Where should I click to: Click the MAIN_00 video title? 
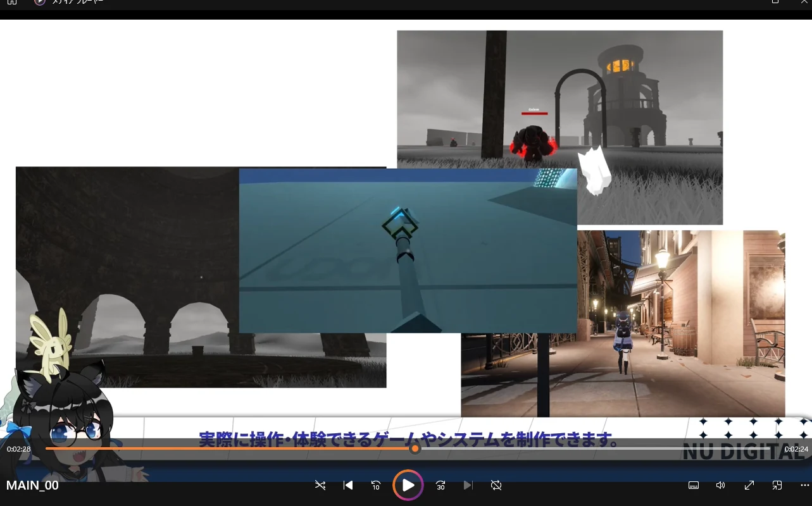coord(32,485)
